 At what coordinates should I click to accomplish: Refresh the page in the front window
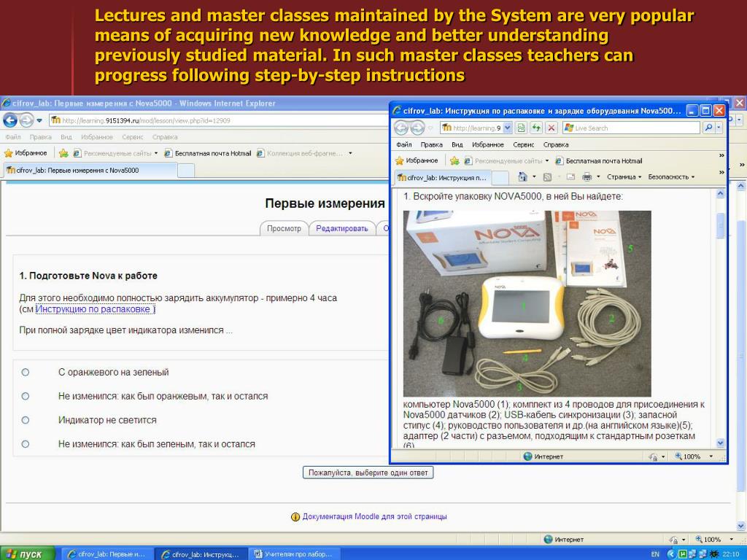click(x=536, y=128)
